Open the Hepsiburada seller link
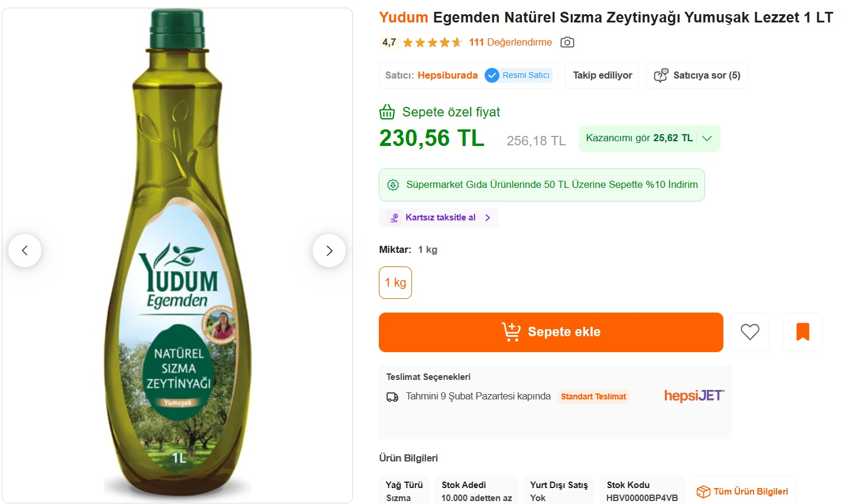This screenshot has width=841, height=504. [x=447, y=76]
